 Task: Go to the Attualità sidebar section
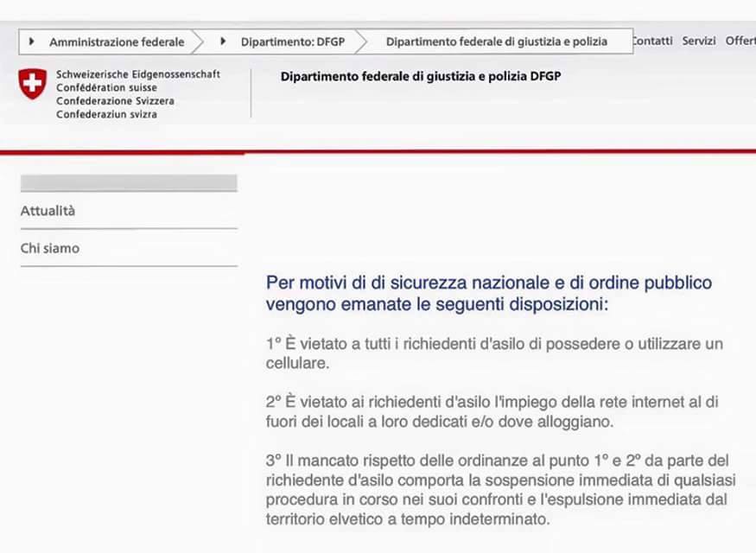48,211
